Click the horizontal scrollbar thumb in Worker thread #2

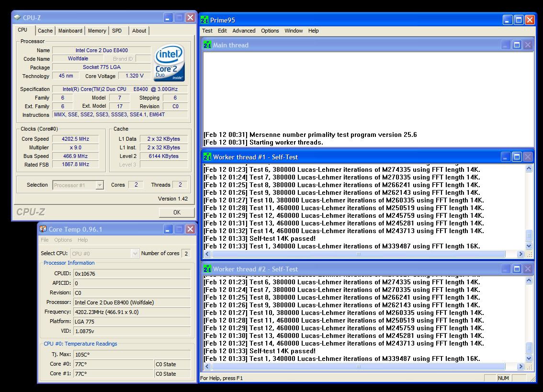tap(358, 366)
